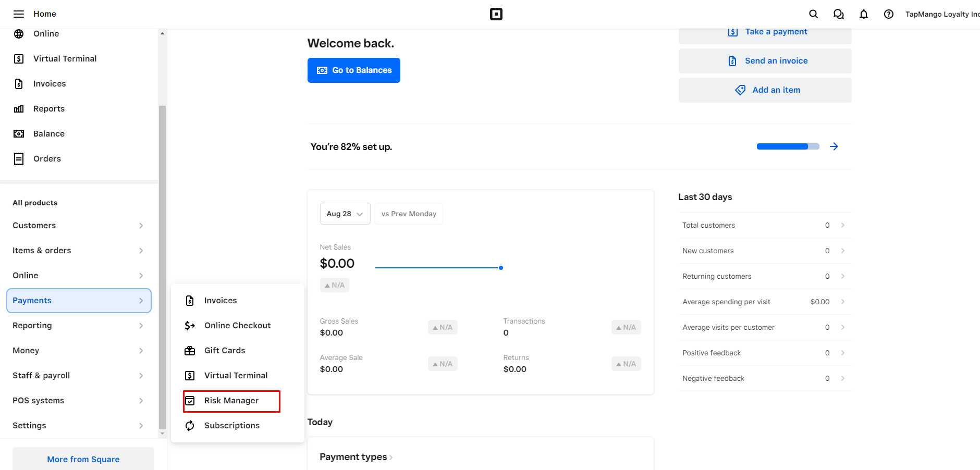
Task: Select Payments in sidebar
Action: pos(79,301)
